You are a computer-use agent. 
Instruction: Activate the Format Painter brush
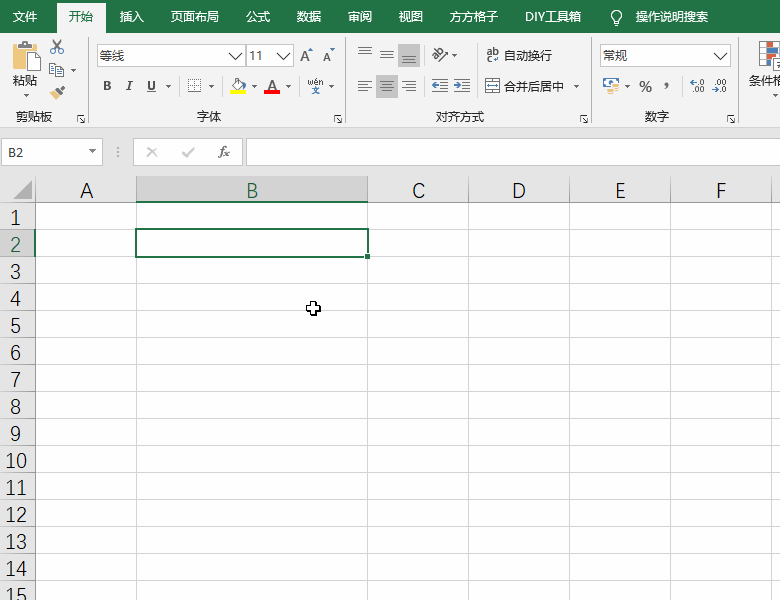click(x=57, y=92)
